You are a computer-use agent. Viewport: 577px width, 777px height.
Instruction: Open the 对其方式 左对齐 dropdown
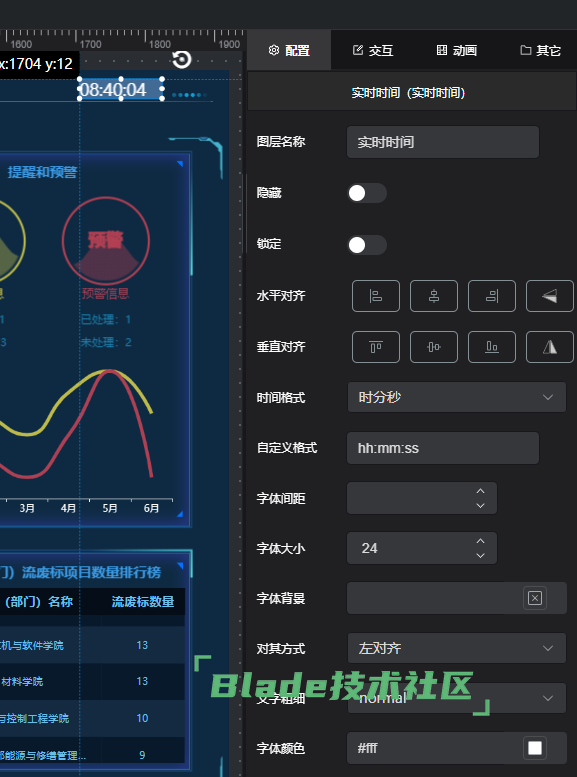click(457, 648)
